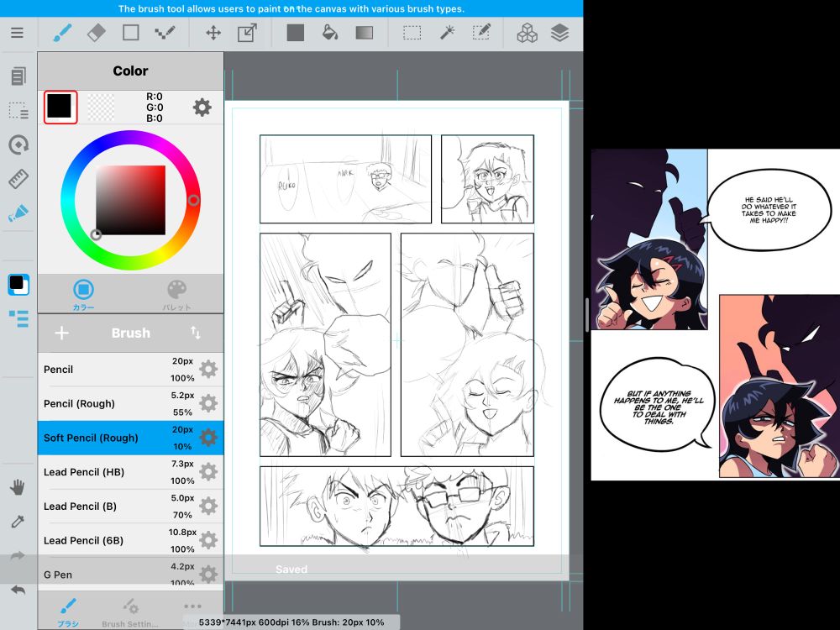Toggle the brush list icon in sidebar
This screenshot has width=840, height=630.
[18, 318]
